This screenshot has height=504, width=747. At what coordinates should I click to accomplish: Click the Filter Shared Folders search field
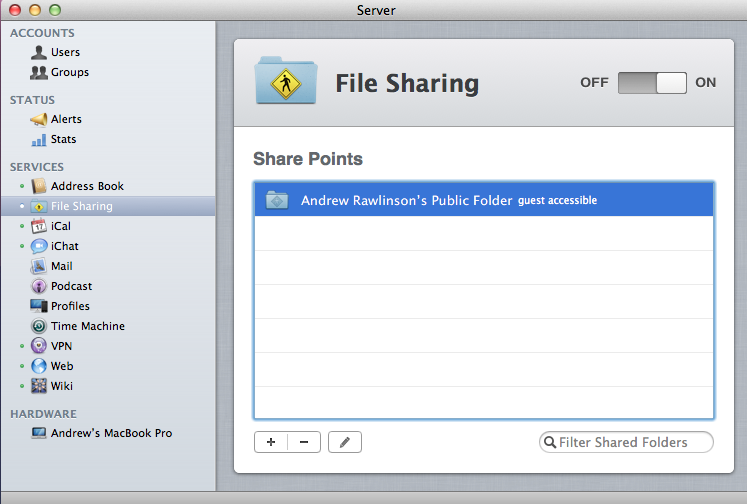pos(626,442)
